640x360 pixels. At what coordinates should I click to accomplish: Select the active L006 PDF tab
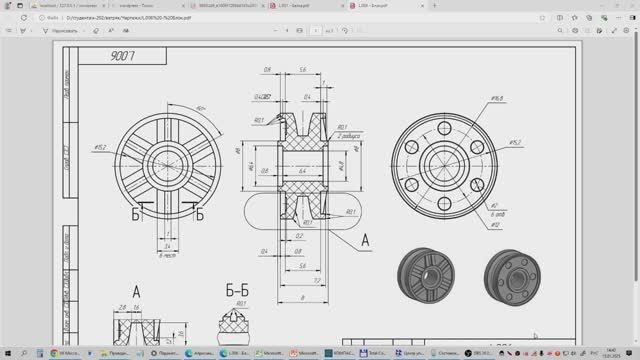(x=387, y=6)
